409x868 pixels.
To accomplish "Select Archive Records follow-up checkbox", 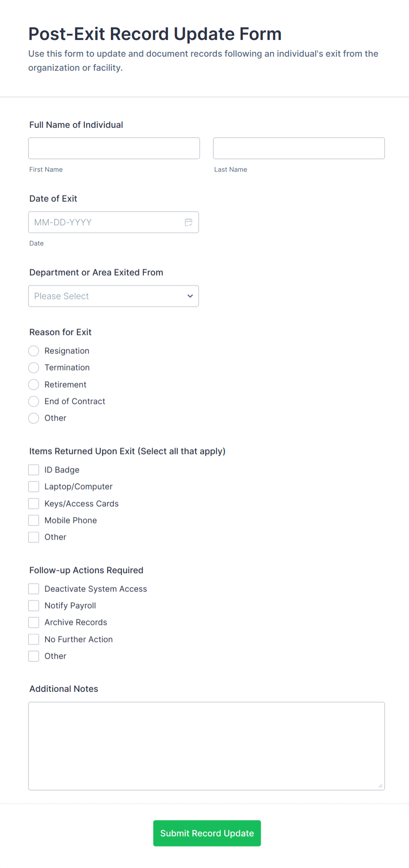I will [33, 622].
